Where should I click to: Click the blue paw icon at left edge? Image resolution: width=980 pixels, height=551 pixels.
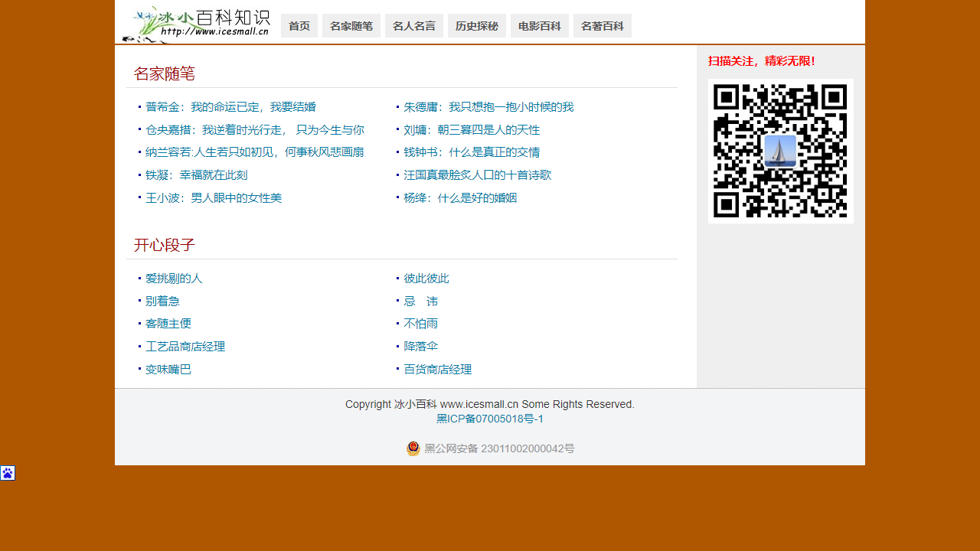tap(8, 473)
